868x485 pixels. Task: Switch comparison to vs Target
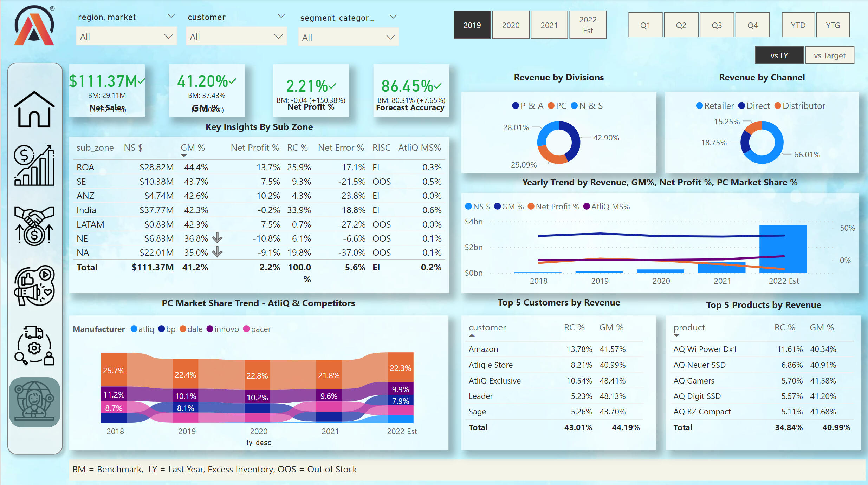pos(829,55)
